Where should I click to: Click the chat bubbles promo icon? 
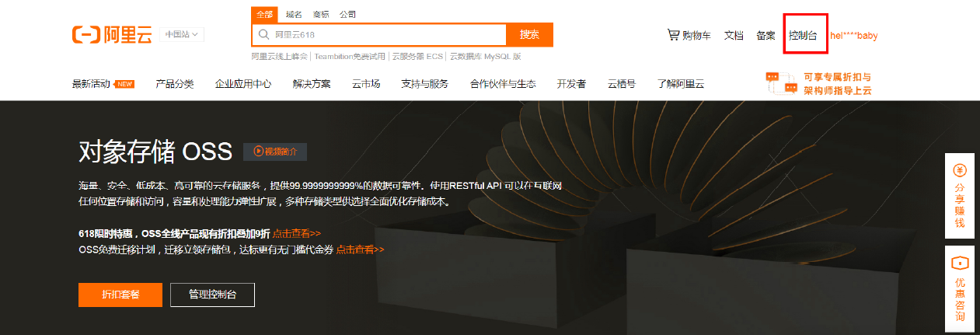point(781,83)
